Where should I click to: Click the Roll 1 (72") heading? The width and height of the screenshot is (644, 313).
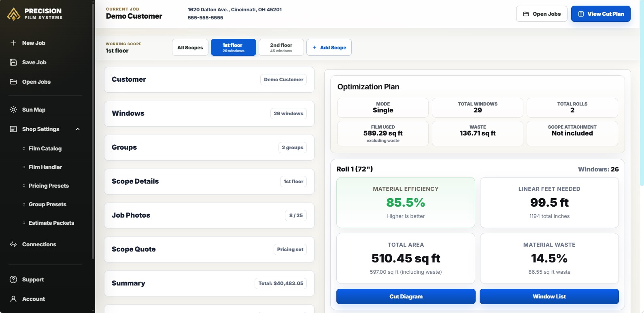coord(355,169)
